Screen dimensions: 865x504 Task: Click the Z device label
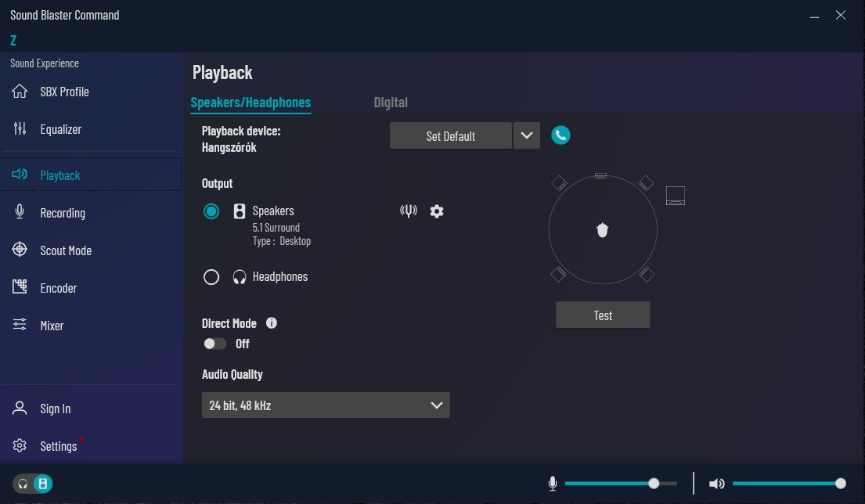13,40
